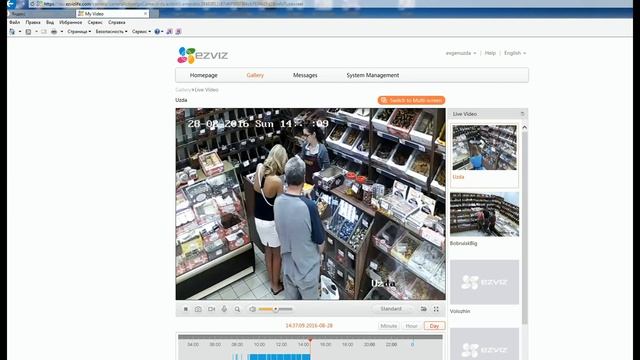Open the Homepage tab
Viewport: 640px width, 360px height.
coord(203,76)
